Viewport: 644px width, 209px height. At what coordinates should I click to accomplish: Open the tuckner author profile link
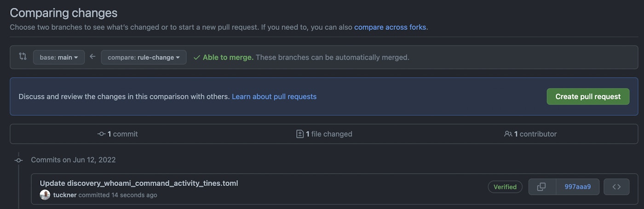(x=65, y=195)
